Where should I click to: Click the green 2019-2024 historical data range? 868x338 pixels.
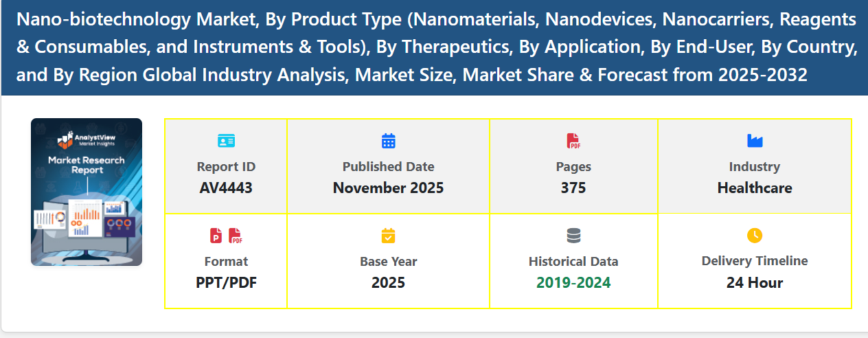[573, 282]
